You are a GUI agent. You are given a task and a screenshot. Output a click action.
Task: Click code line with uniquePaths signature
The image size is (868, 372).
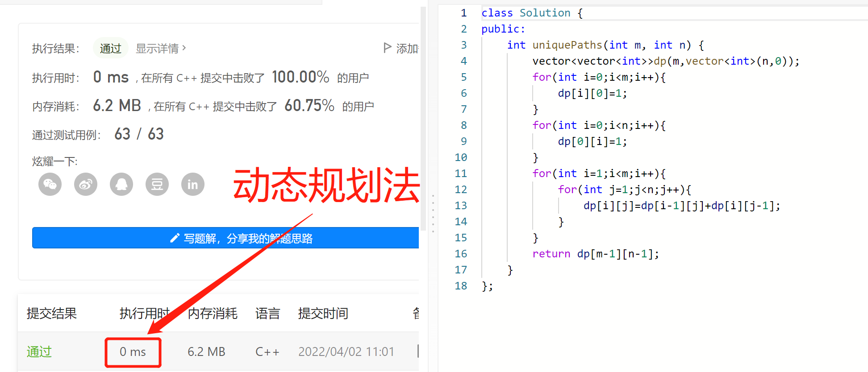coord(606,45)
